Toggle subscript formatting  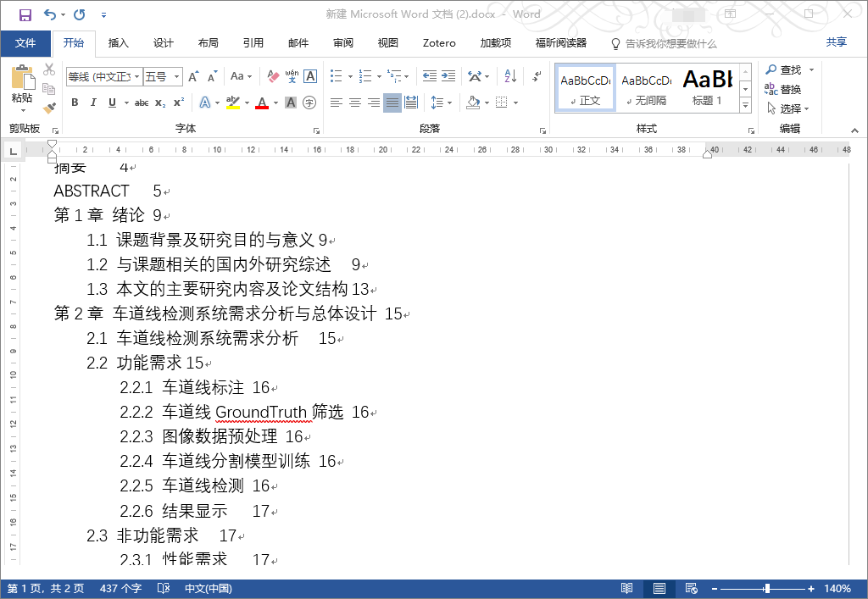160,103
